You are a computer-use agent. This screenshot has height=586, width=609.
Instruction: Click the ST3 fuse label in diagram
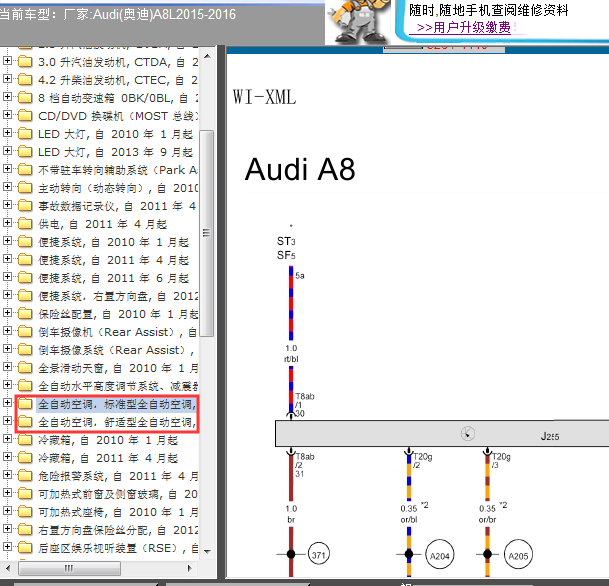[x=286, y=242]
